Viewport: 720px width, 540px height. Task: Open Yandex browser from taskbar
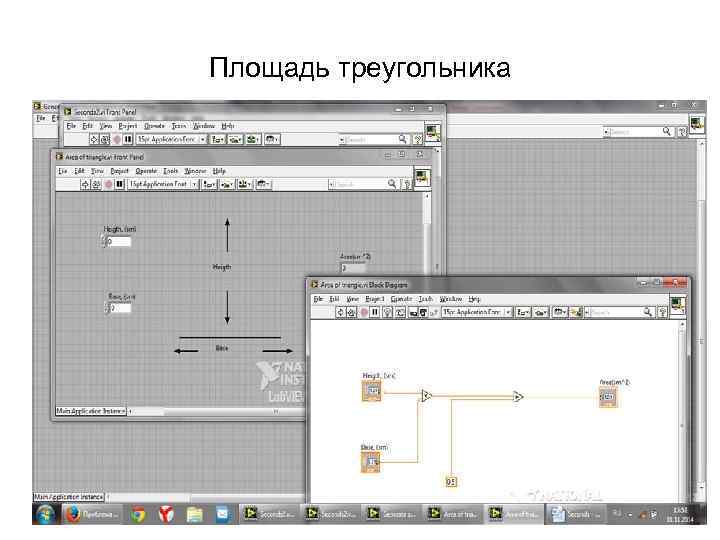tap(166, 515)
